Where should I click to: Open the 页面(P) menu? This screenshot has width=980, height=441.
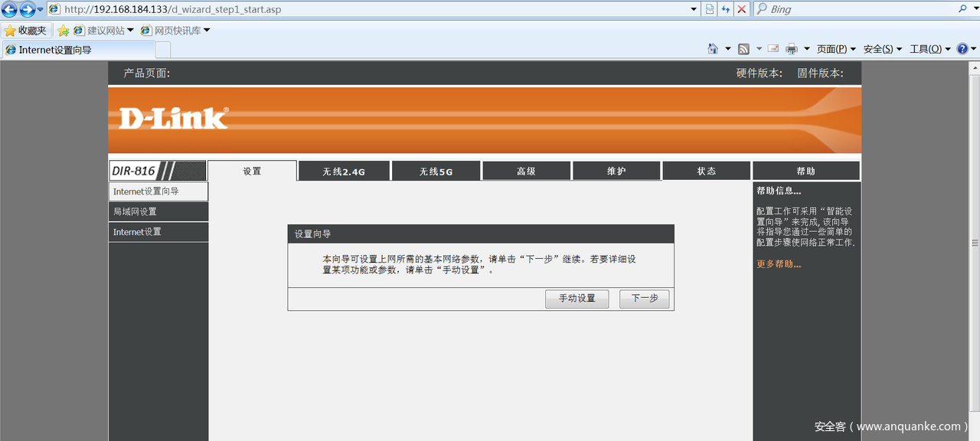836,49
